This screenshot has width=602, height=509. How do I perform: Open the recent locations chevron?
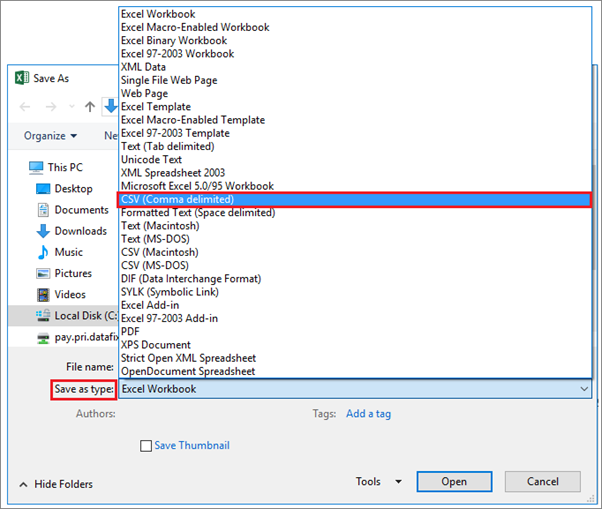point(71,106)
